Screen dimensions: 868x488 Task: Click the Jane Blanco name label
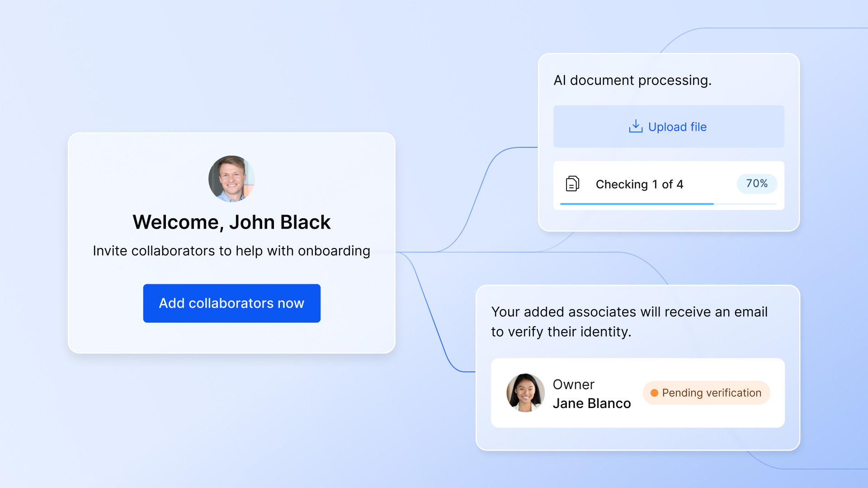[x=591, y=404]
